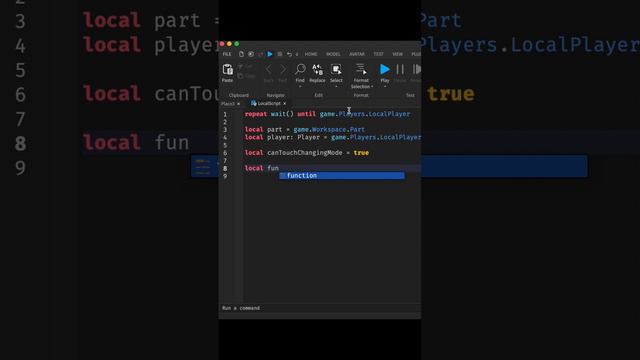Click the Find magnifier icon

300,69
